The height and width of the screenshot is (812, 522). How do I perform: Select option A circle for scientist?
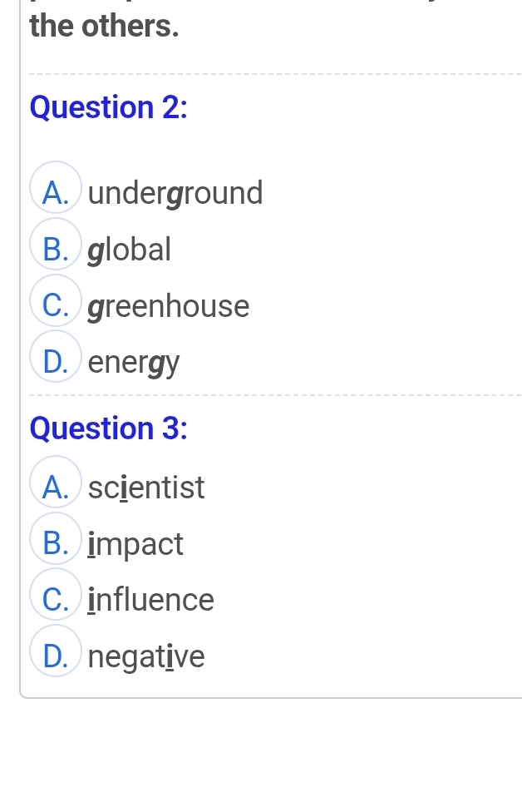(56, 486)
